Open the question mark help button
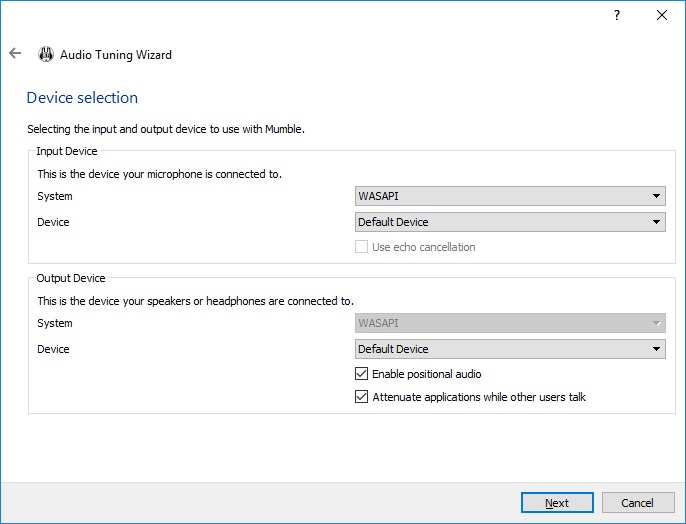Screen dimensions: 686x524 [x=617, y=15]
